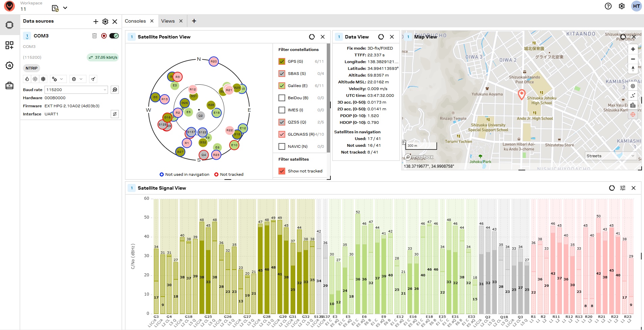The width and height of the screenshot is (644, 330).
Task: Uncheck the GPS (G) constellation filter
Action: (282, 61)
